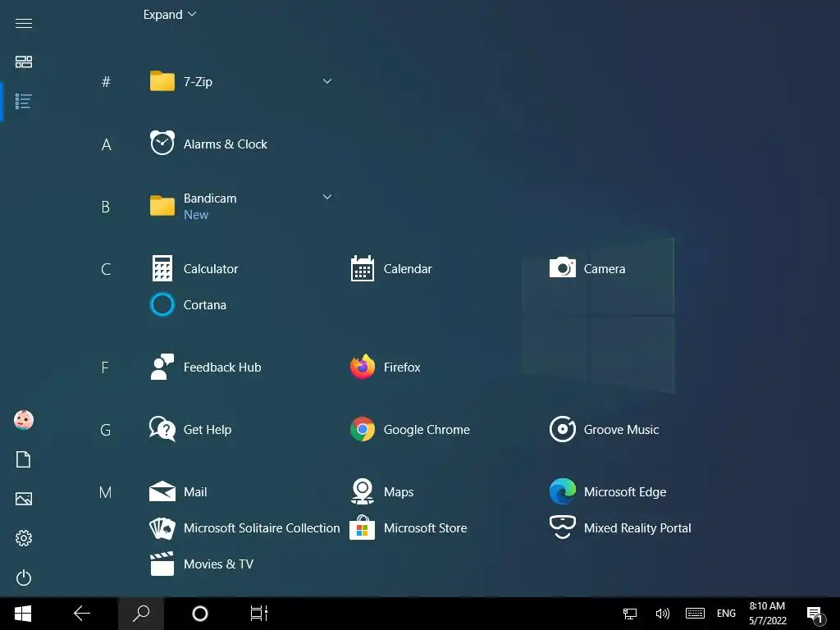Open the notification center icon

[x=815, y=614]
